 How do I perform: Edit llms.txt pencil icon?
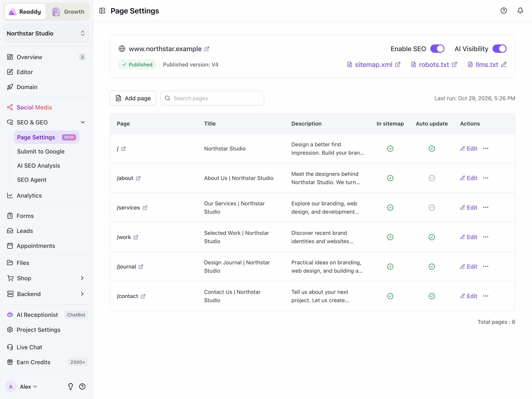pos(504,64)
